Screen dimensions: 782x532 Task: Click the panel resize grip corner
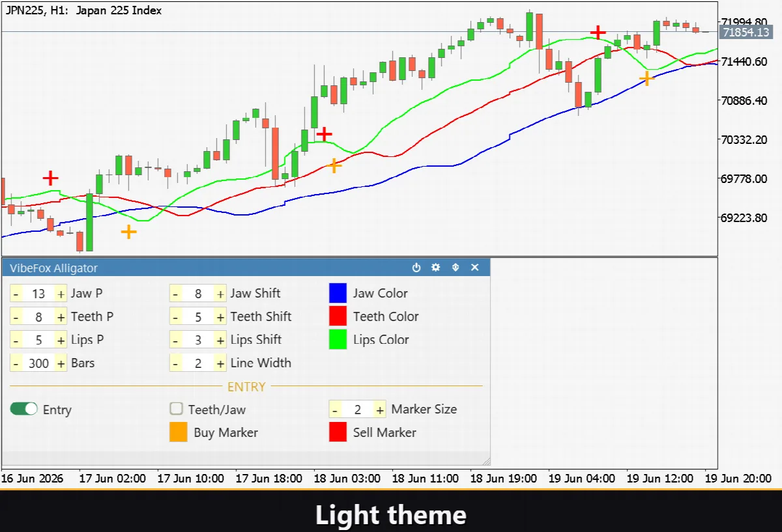coord(485,461)
